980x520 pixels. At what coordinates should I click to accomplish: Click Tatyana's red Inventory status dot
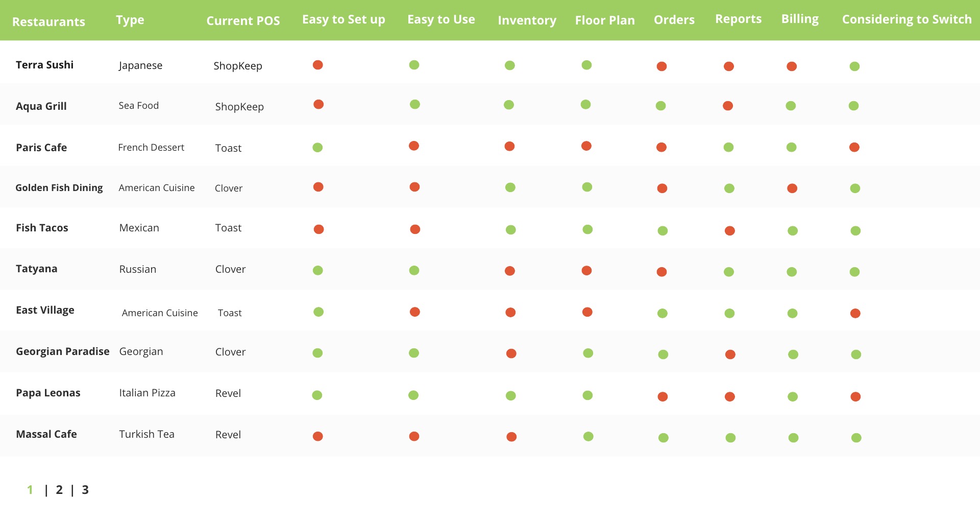point(509,271)
